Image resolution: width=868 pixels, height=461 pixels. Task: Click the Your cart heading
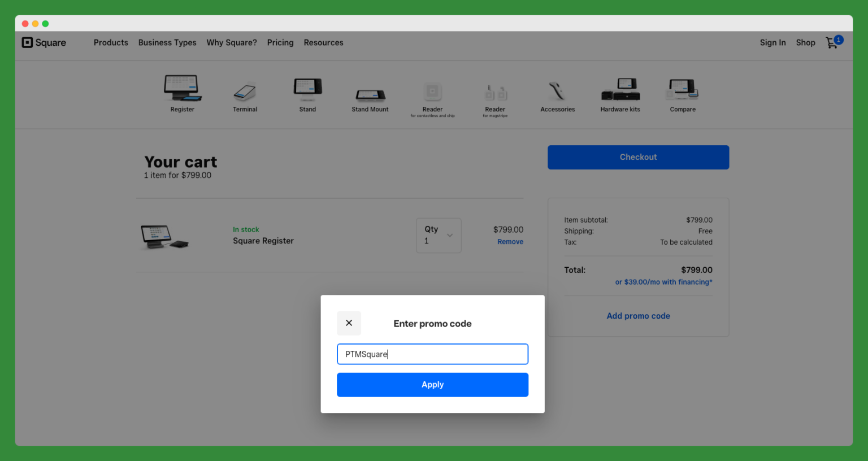click(181, 162)
